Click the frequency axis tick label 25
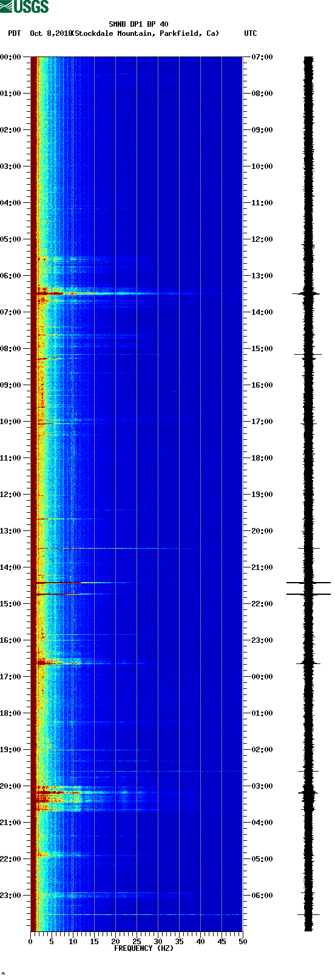This screenshot has width=335, height=980. coord(137,942)
